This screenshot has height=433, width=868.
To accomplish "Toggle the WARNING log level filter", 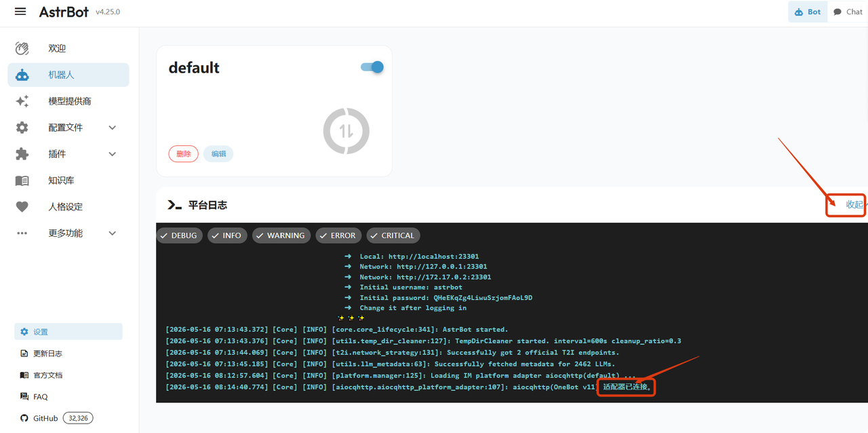I will pos(281,236).
